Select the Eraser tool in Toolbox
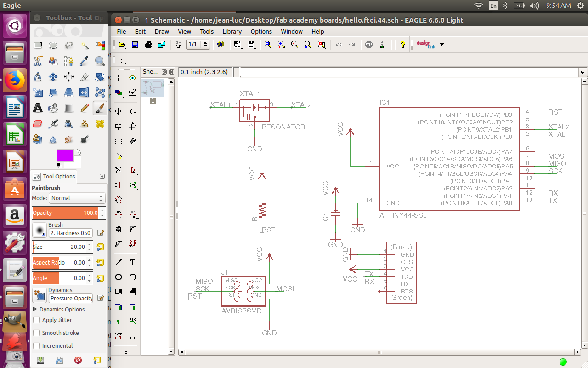 38,124
